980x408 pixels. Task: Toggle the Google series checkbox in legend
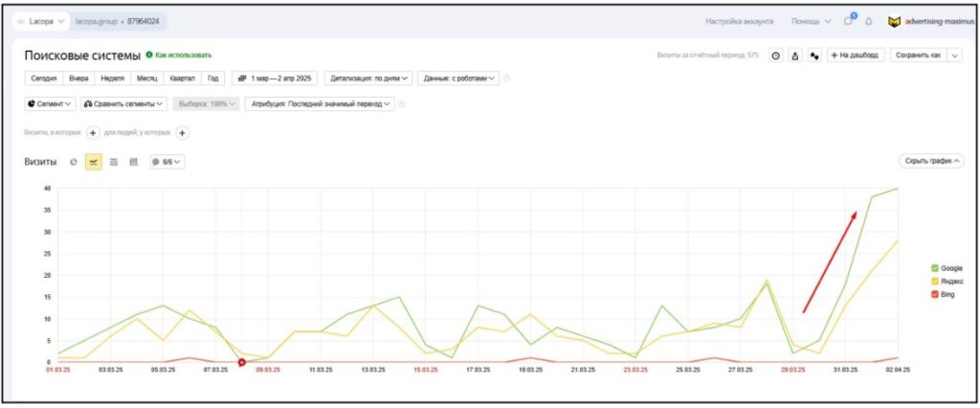[933, 268]
